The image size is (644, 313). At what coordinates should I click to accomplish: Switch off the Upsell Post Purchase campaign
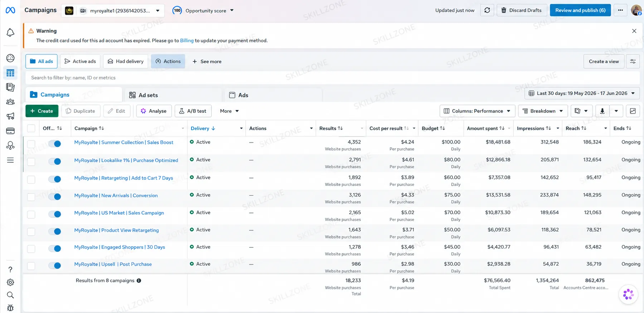tap(55, 266)
